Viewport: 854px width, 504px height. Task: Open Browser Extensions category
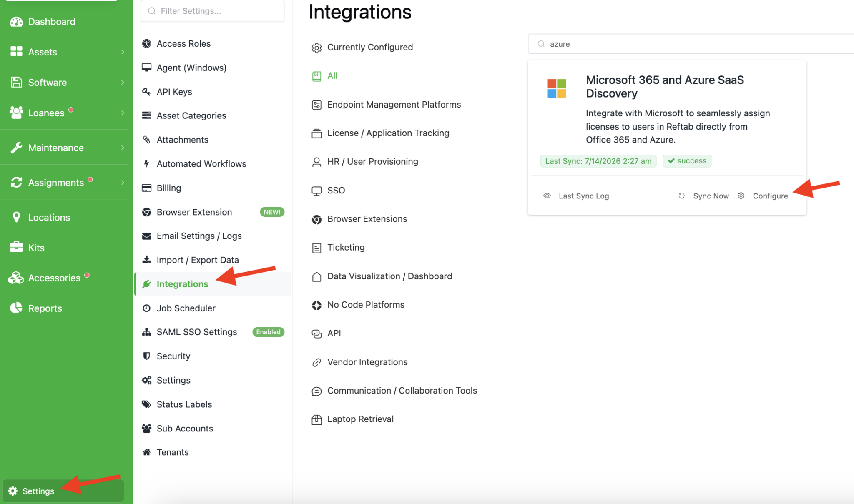[x=359, y=219]
